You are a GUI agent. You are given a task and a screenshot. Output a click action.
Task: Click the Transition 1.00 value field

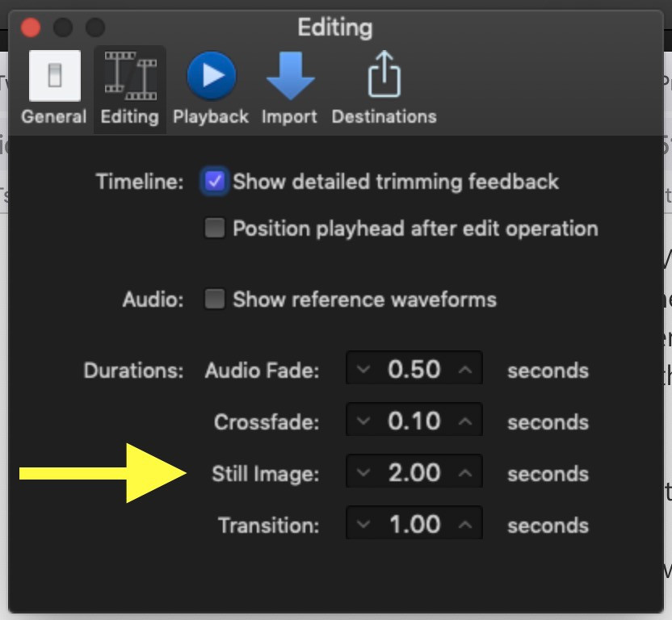pyautogui.click(x=414, y=526)
